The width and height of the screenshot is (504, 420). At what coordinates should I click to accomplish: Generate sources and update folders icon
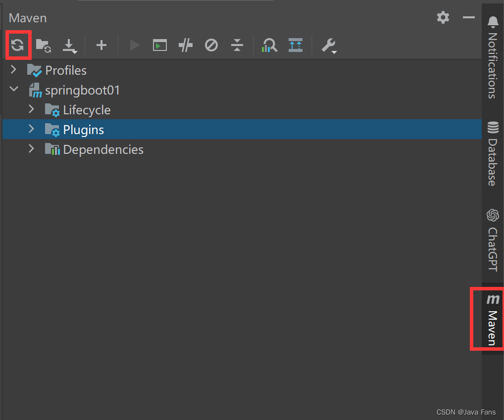coord(44,46)
